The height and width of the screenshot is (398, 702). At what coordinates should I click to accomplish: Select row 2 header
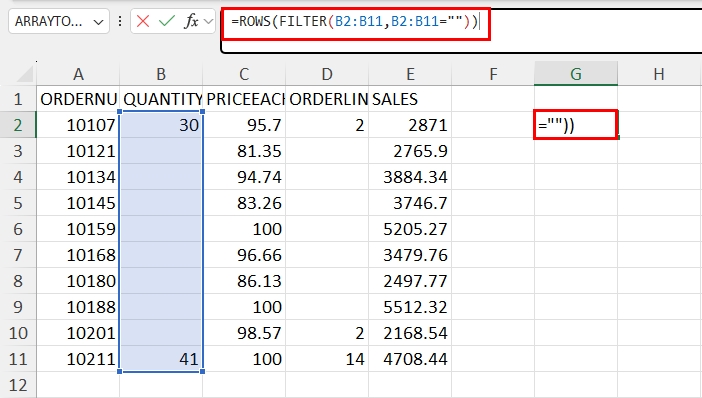pos(18,125)
